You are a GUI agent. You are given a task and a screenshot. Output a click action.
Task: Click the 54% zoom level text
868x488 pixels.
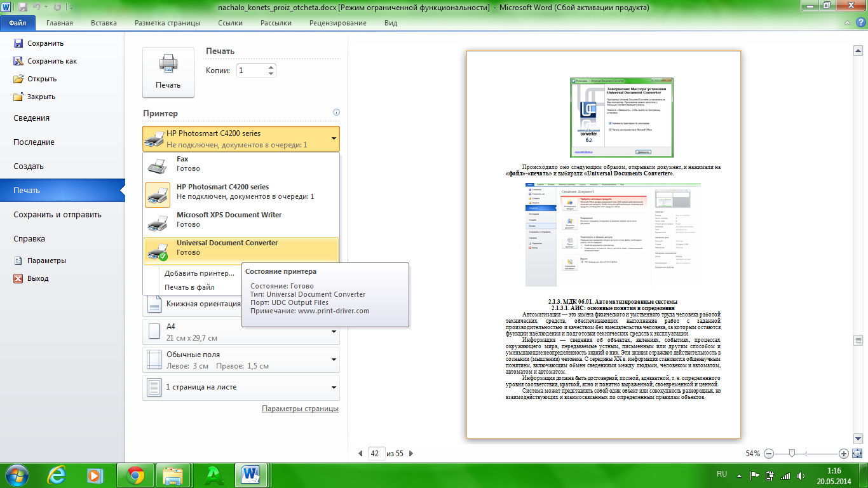click(753, 454)
